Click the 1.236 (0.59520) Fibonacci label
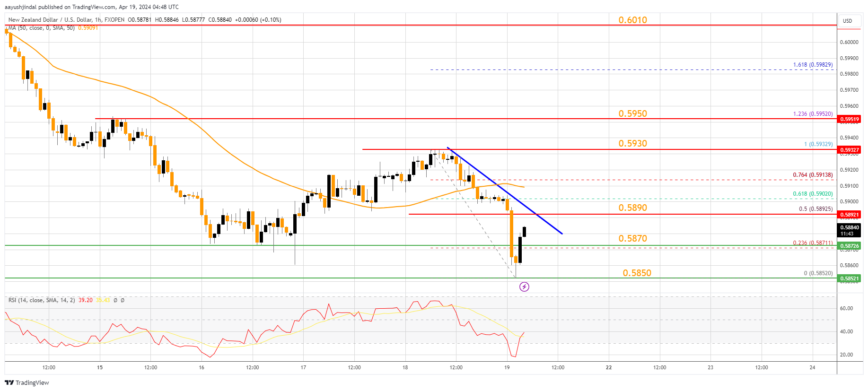Viewport: 868px width, 391px height. tap(813, 114)
